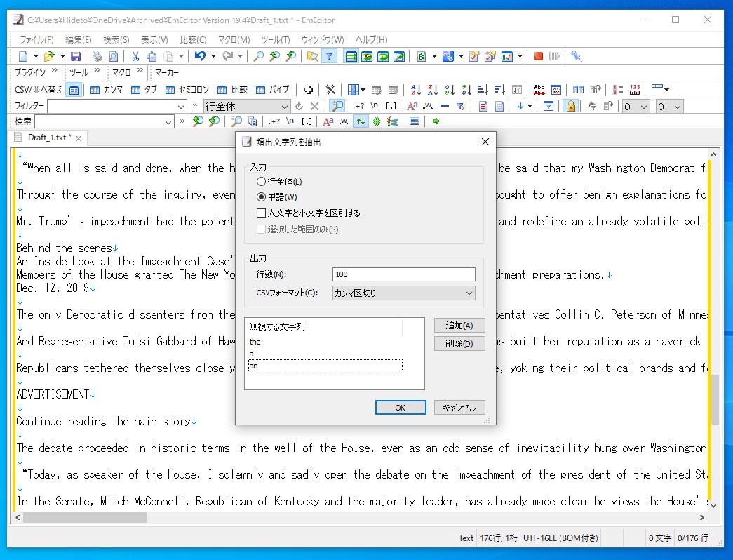Toggle escape sequence \n in search toolbar
This screenshot has height=560, width=733.
coord(290,121)
